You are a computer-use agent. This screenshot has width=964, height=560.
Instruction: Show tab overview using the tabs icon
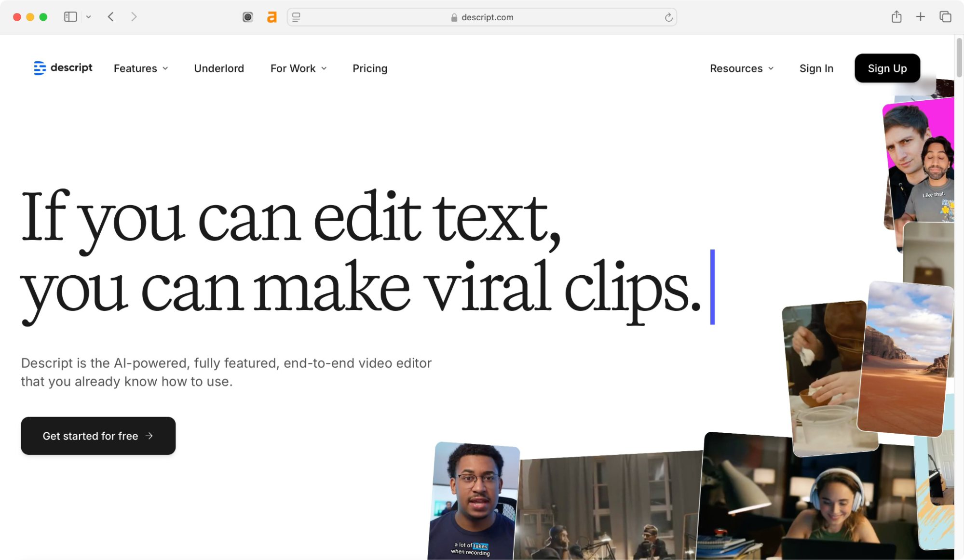click(x=944, y=16)
